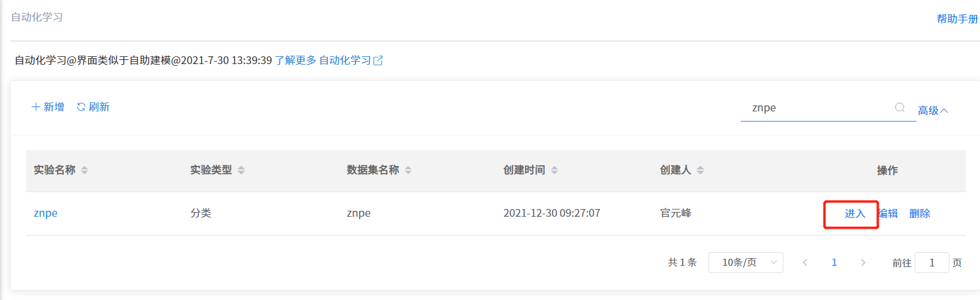Click 删除 to delete znpe row
Image resolution: width=980 pixels, height=300 pixels.
(919, 214)
